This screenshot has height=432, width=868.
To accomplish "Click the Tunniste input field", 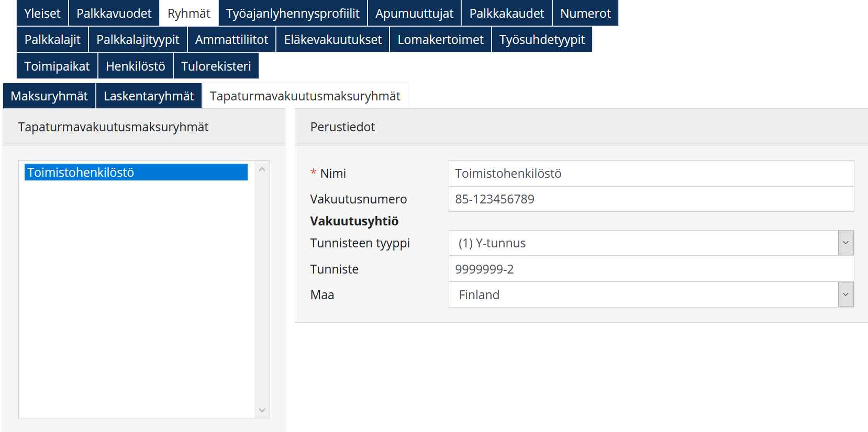I will pos(651,269).
